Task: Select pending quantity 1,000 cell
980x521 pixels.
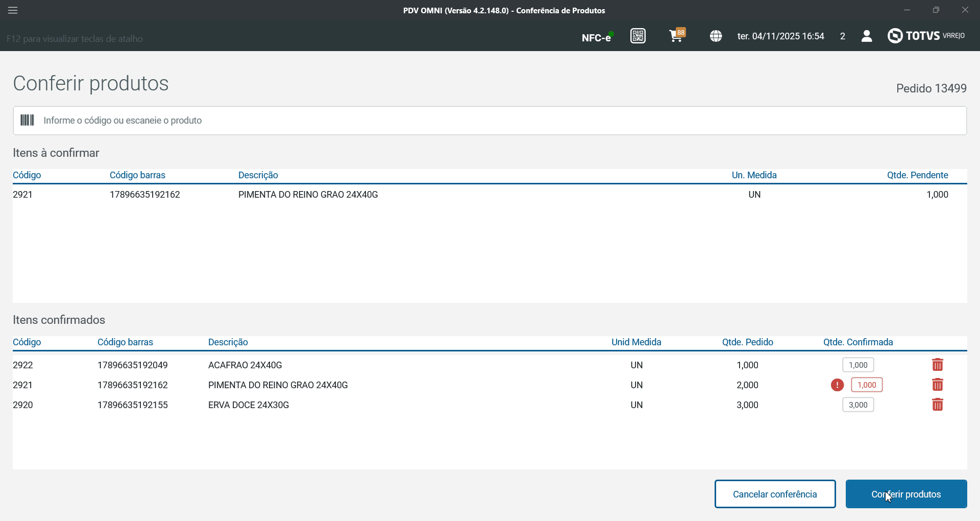Action: coord(937,195)
